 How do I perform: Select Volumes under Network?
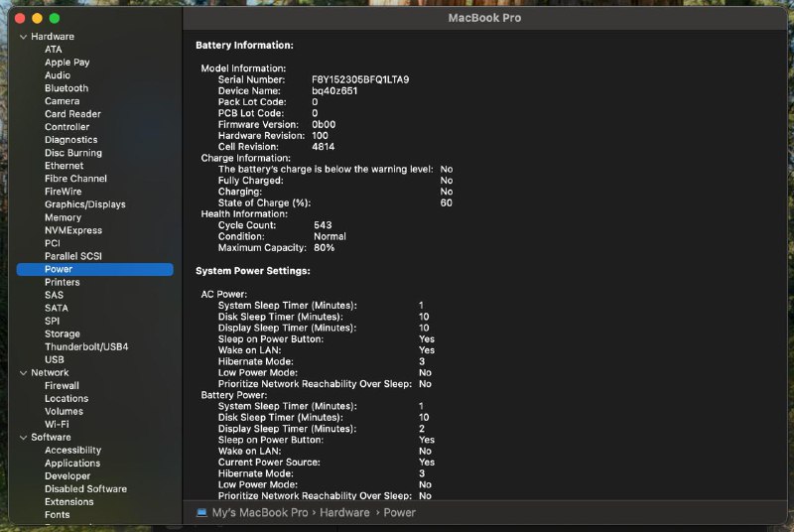(x=64, y=412)
